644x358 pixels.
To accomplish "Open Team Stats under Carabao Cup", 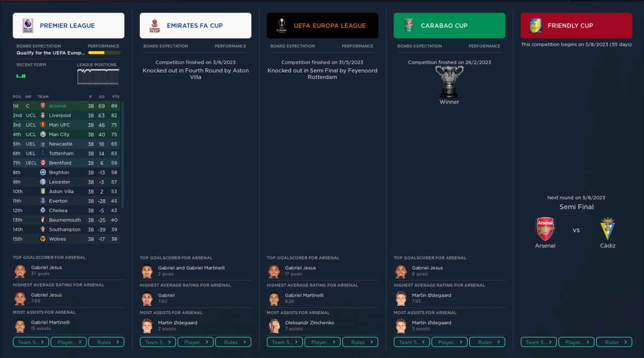I will pos(412,342).
